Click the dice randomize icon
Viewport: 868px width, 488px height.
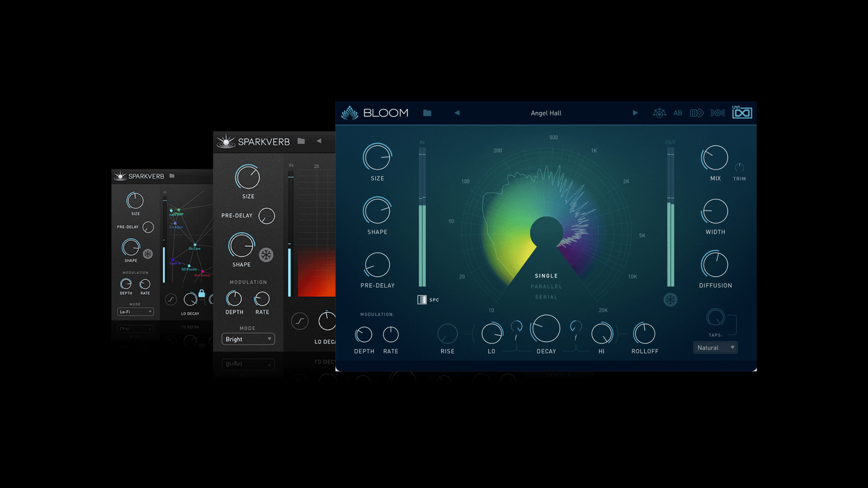point(697,113)
